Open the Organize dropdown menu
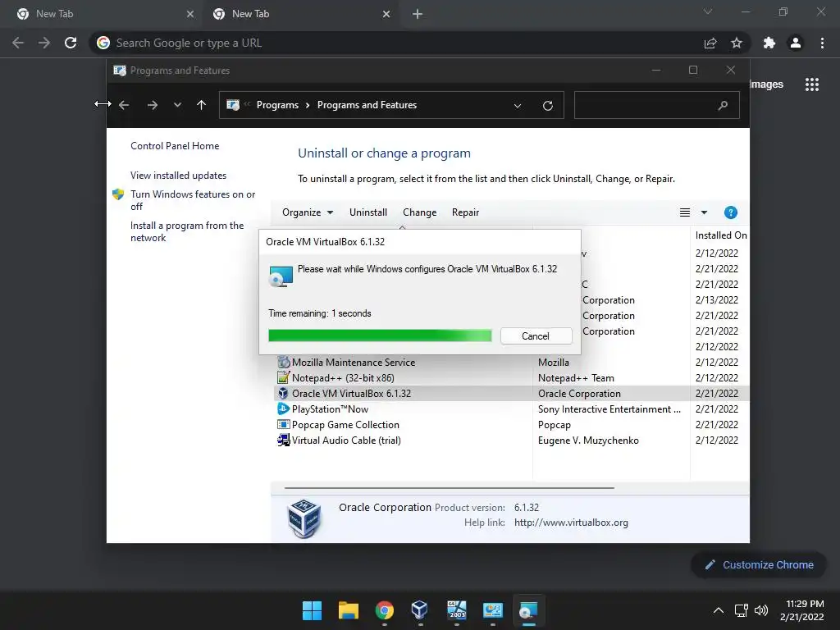Viewport: 840px width, 630px height. 308,212
